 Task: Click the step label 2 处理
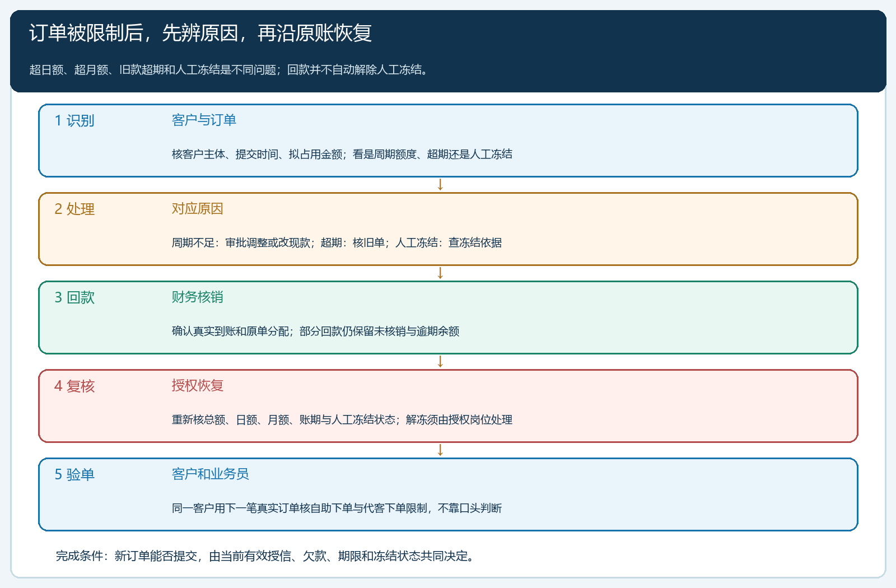(74, 209)
